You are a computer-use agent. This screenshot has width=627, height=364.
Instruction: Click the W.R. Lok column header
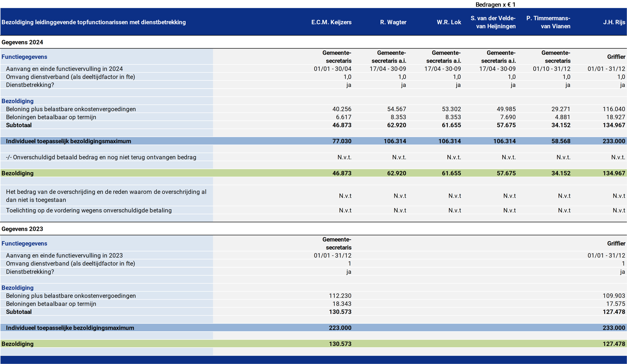click(449, 22)
